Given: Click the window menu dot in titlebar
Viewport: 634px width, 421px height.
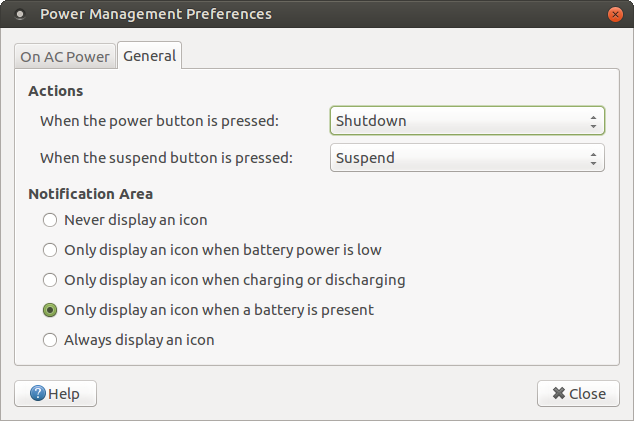Looking at the screenshot, I should pyautogui.click(x=19, y=15).
